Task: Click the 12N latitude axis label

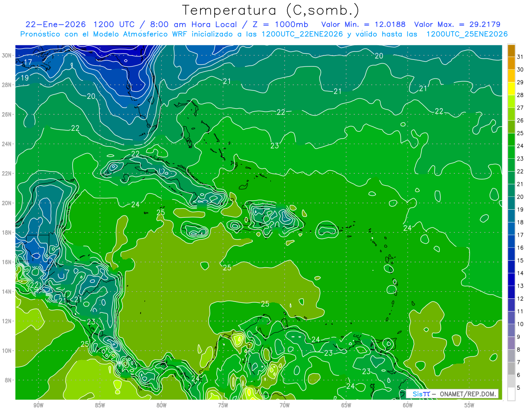Action: coord(7,321)
